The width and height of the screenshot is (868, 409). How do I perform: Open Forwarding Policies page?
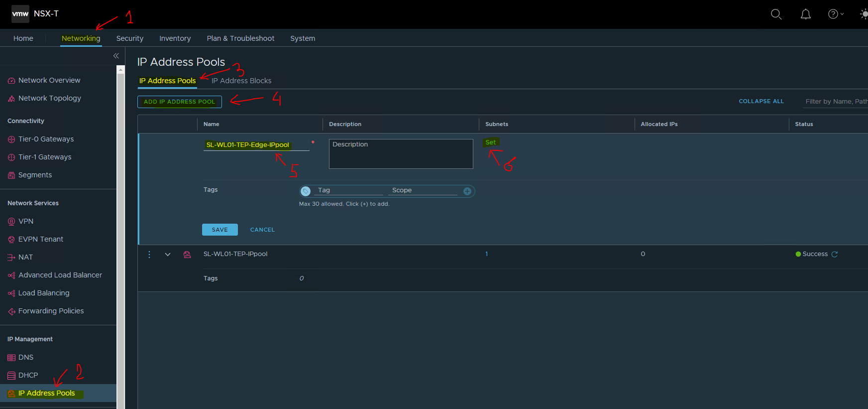pos(51,311)
